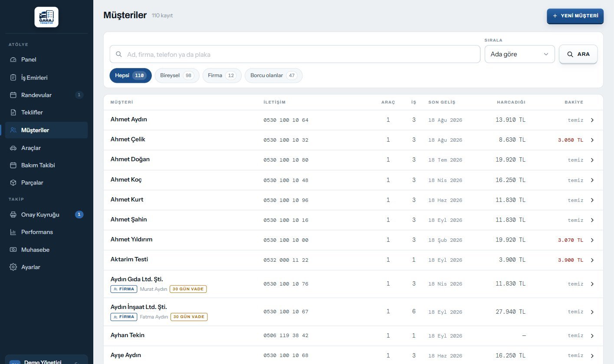Viewport: 614px width, 364px height.
Task: Filter by Borcu olanlar
Action: tap(274, 75)
